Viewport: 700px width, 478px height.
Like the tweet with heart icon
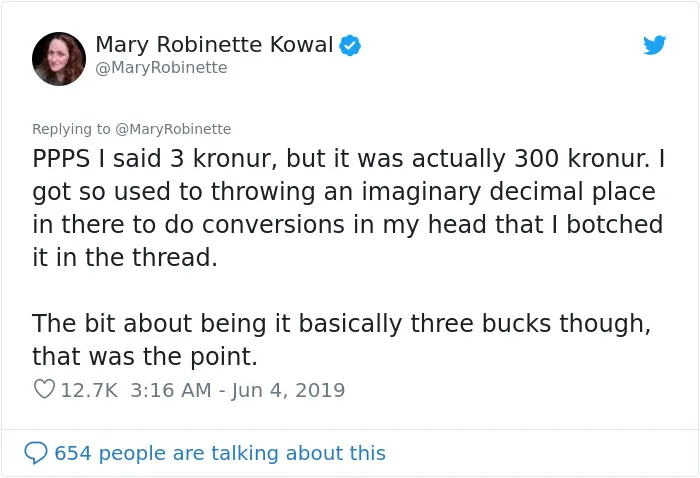tap(44, 389)
